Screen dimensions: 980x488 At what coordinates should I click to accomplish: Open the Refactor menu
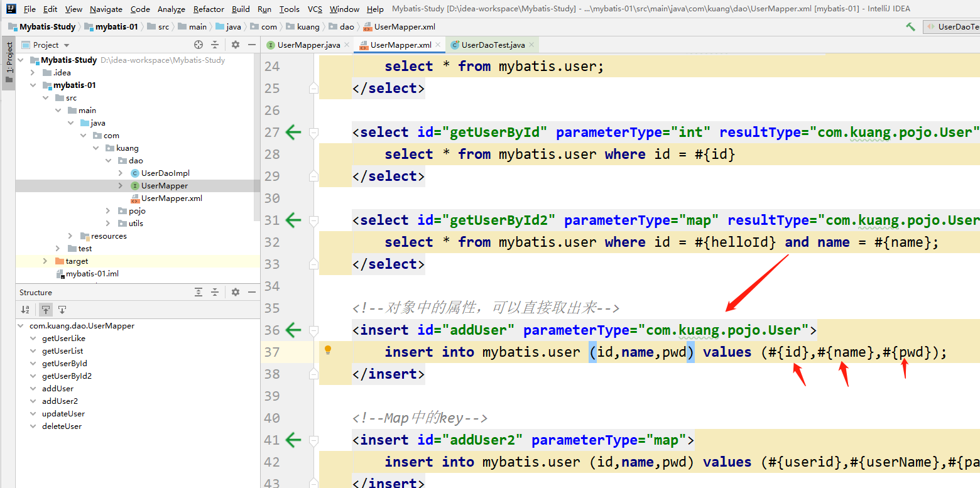[209, 9]
